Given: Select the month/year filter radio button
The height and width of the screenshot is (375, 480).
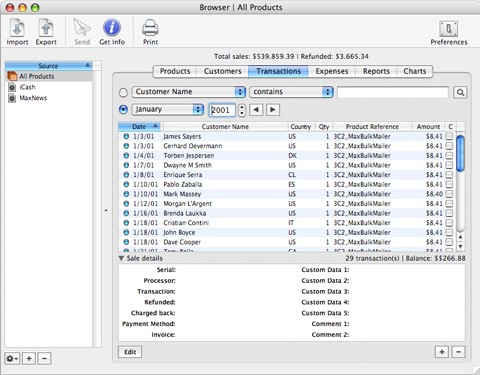Looking at the screenshot, I should (x=123, y=110).
